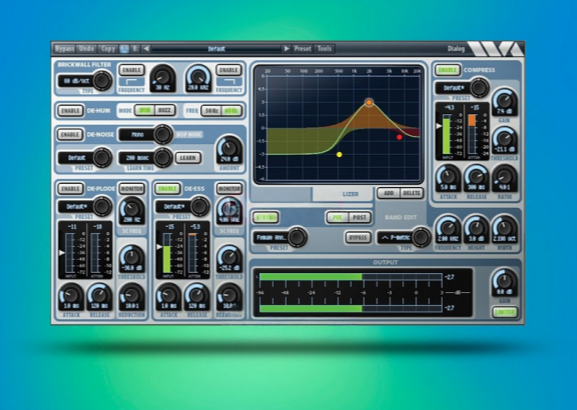Go to previous preset with left arrow

(x=146, y=49)
